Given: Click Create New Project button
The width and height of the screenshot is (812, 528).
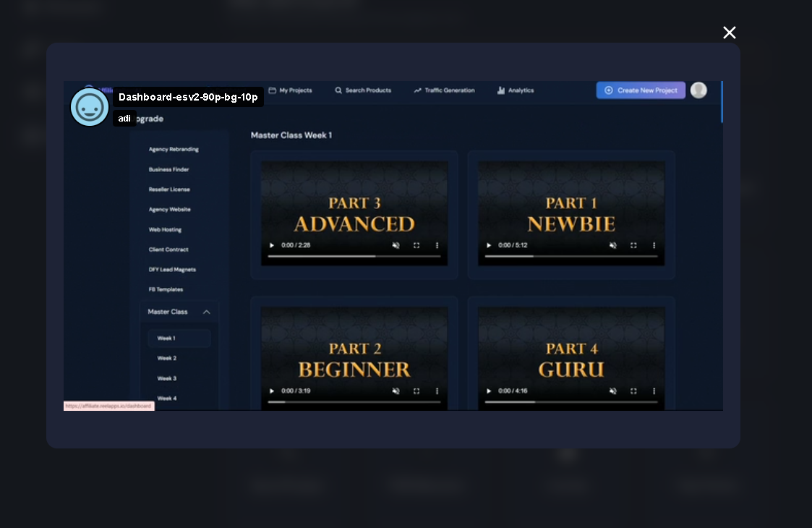Looking at the screenshot, I should click(x=641, y=90).
